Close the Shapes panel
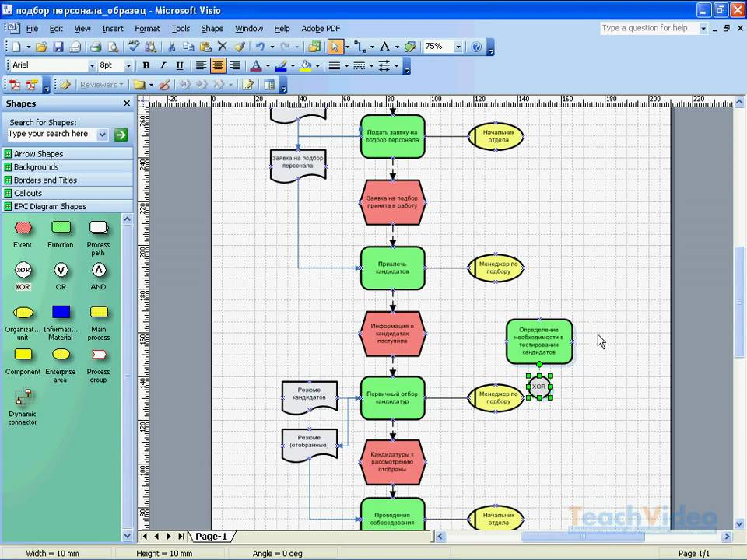 [x=127, y=103]
